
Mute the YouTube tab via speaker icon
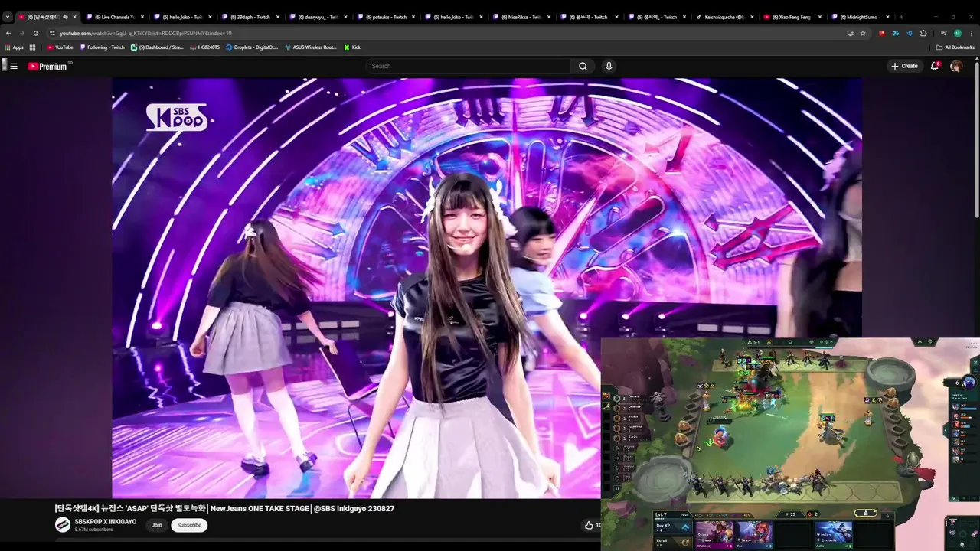(x=65, y=17)
